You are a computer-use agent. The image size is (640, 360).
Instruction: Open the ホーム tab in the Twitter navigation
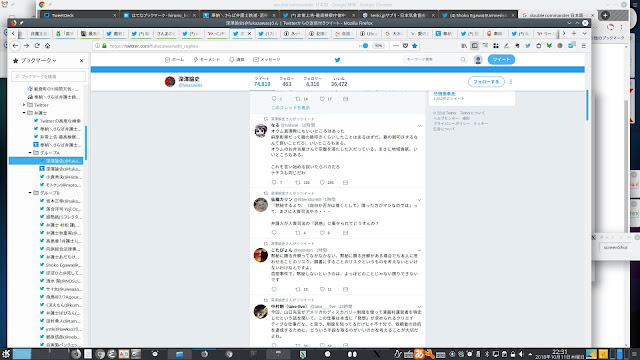[174, 60]
